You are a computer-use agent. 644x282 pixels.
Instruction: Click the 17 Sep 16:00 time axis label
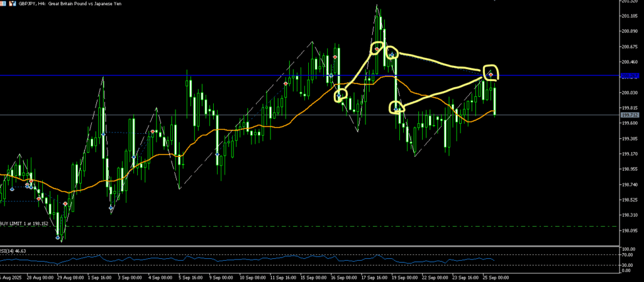(x=374, y=277)
